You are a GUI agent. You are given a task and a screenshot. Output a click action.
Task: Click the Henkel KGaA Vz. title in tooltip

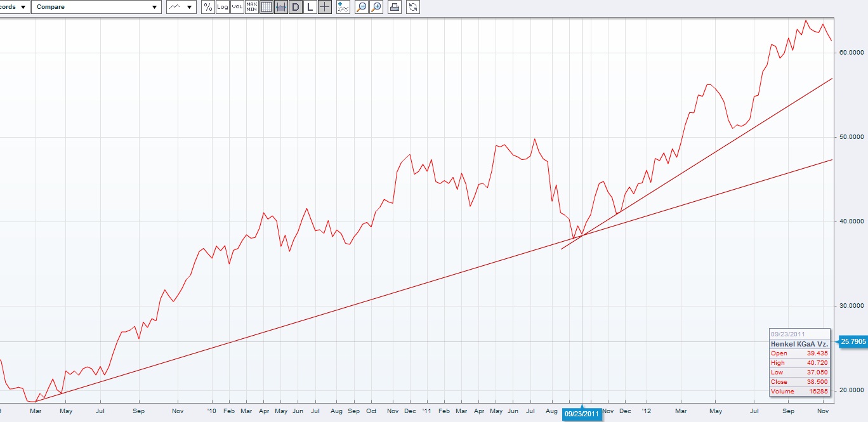point(799,343)
